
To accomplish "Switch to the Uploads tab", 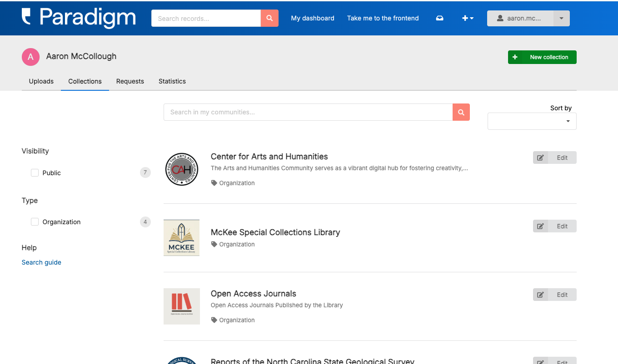I will [41, 81].
